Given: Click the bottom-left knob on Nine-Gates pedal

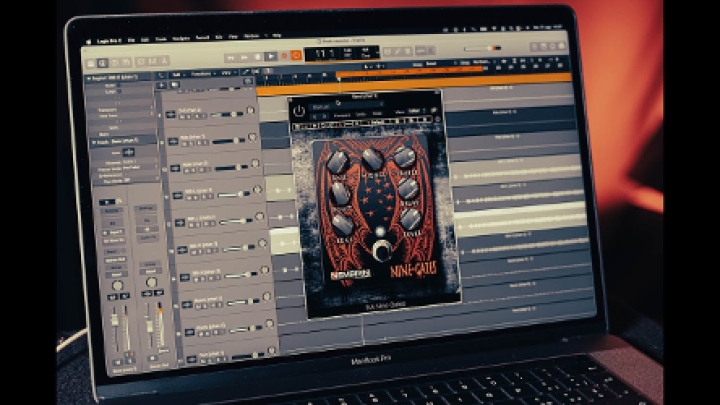Looking at the screenshot, I should click(x=343, y=224).
